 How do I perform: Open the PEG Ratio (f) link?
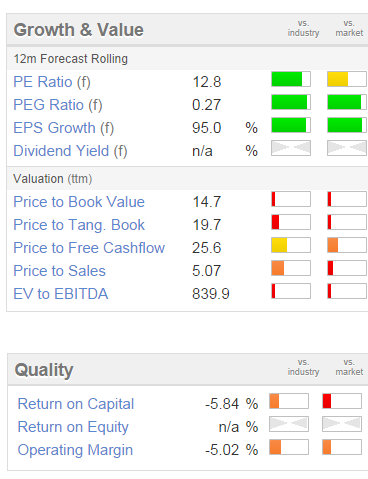click(58, 105)
